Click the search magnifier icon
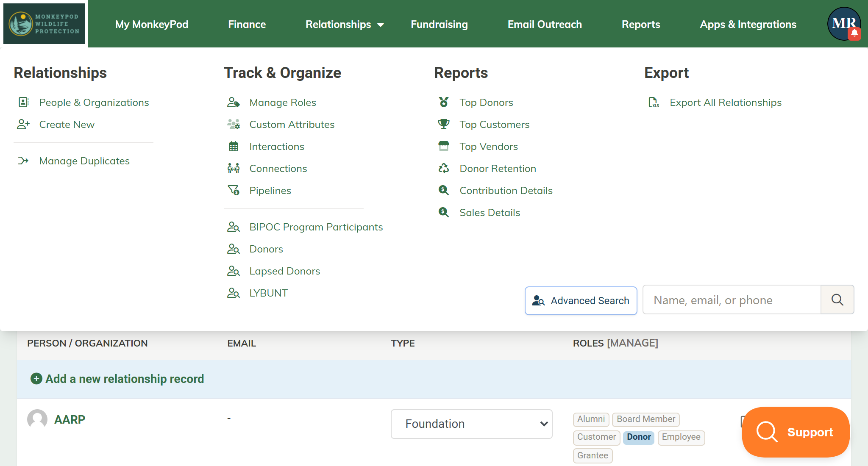Image resolution: width=868 pixels, height=466 pixels. [837, 300]
